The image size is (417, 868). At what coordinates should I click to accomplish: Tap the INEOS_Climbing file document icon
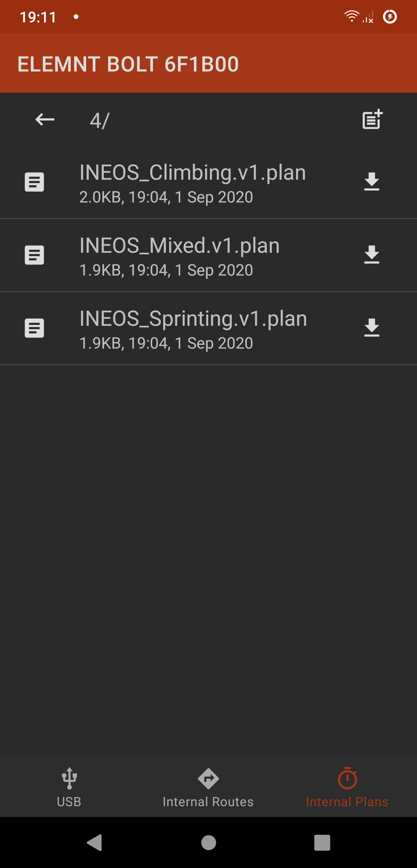(34, 182)
